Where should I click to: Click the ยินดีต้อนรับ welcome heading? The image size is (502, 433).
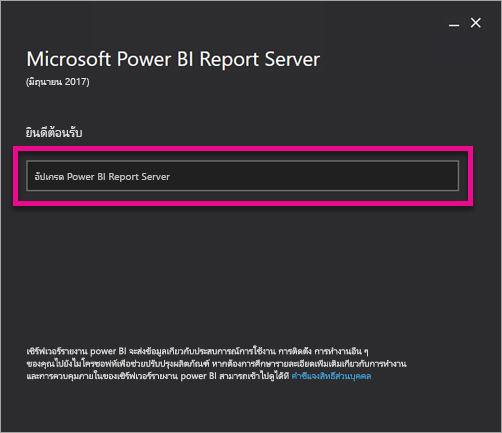[54, 133]
